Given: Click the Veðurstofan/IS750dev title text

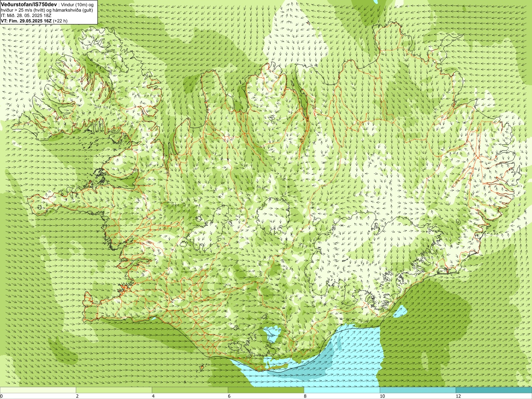Looking at the screenshot, I should coord(29,4).
